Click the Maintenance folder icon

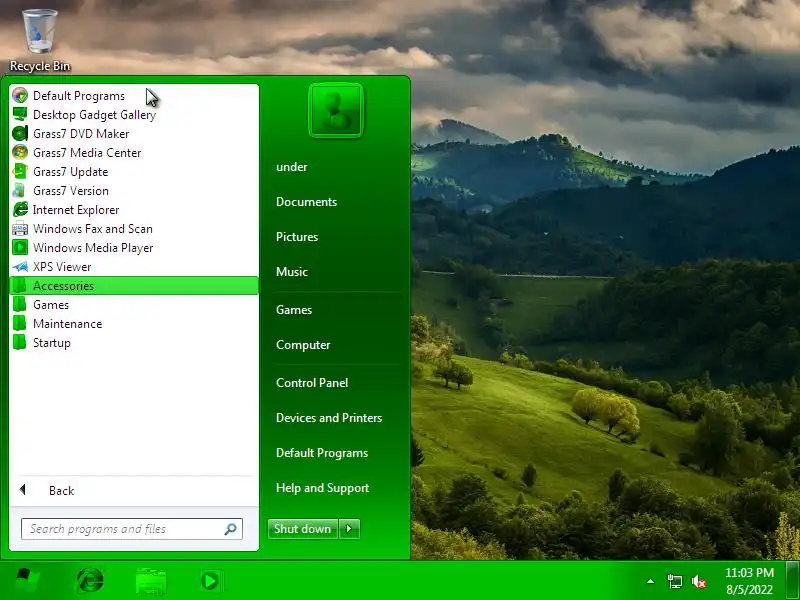(20, 323)
